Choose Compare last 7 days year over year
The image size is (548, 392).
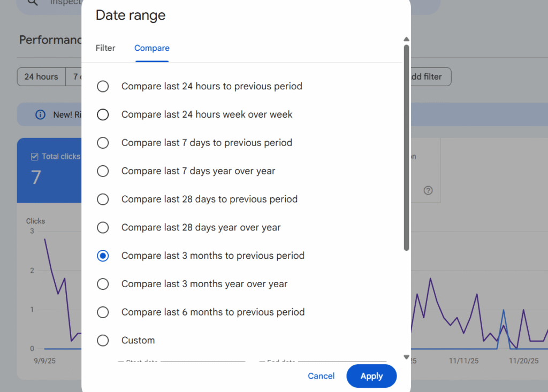(103, 171)
